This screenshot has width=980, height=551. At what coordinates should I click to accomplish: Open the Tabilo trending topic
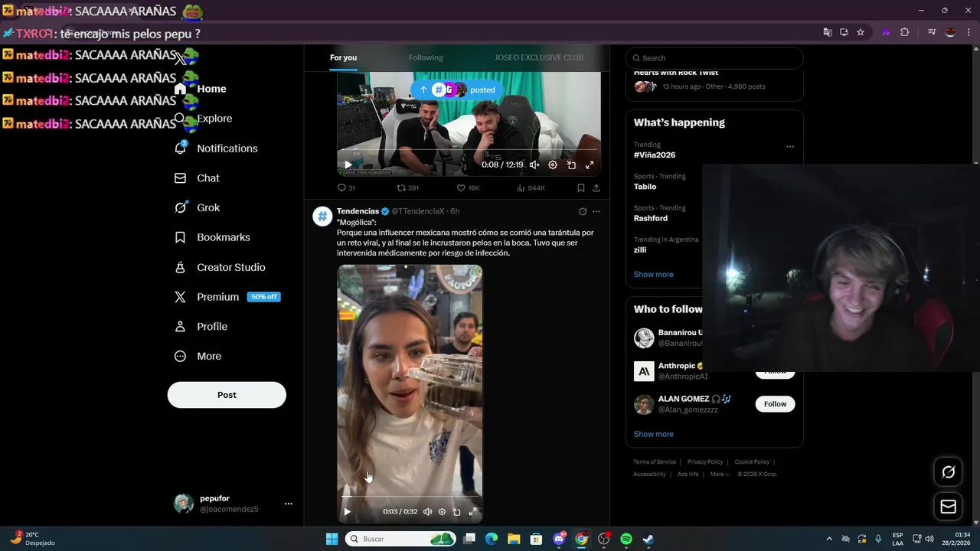pyautogui.click(x=645, y=186)
